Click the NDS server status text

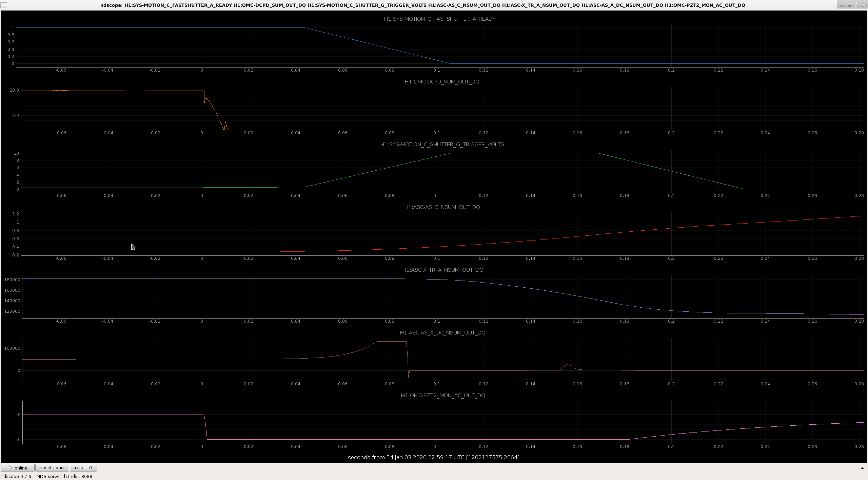coord(64,476)
